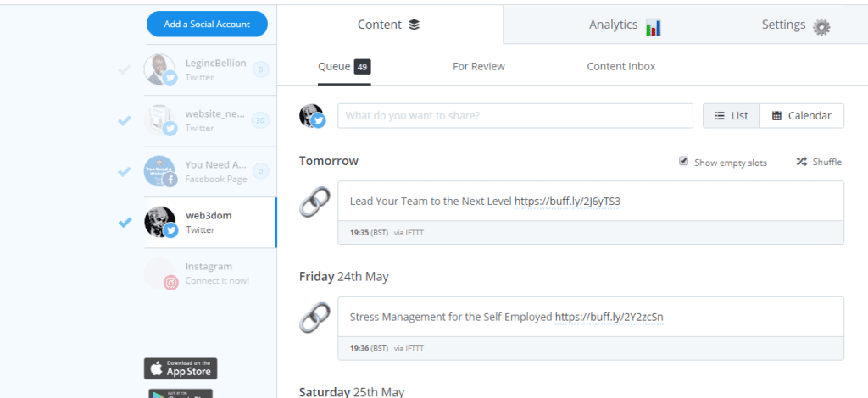Open the buff.ly/2J6yTS3 link

point(567,202)
